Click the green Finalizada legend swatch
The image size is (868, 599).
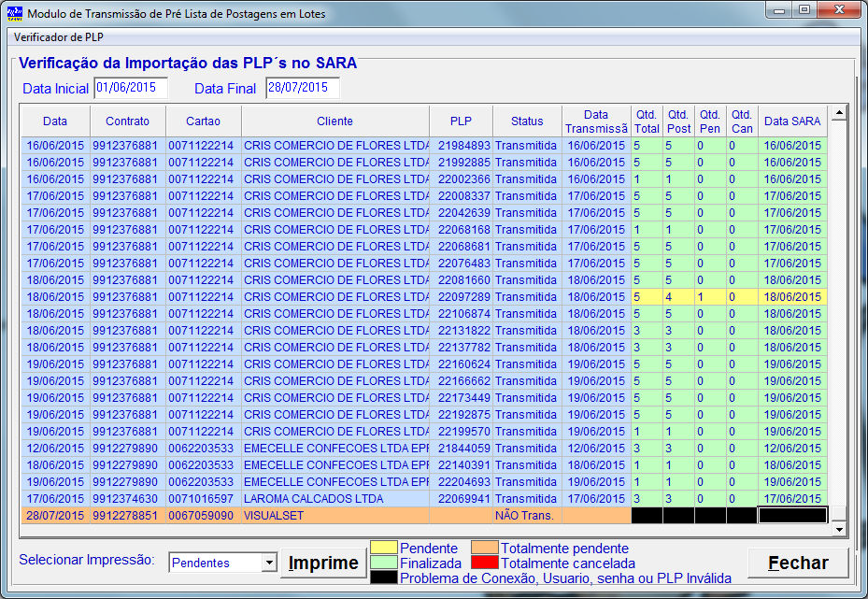click(x=384, y=563)
